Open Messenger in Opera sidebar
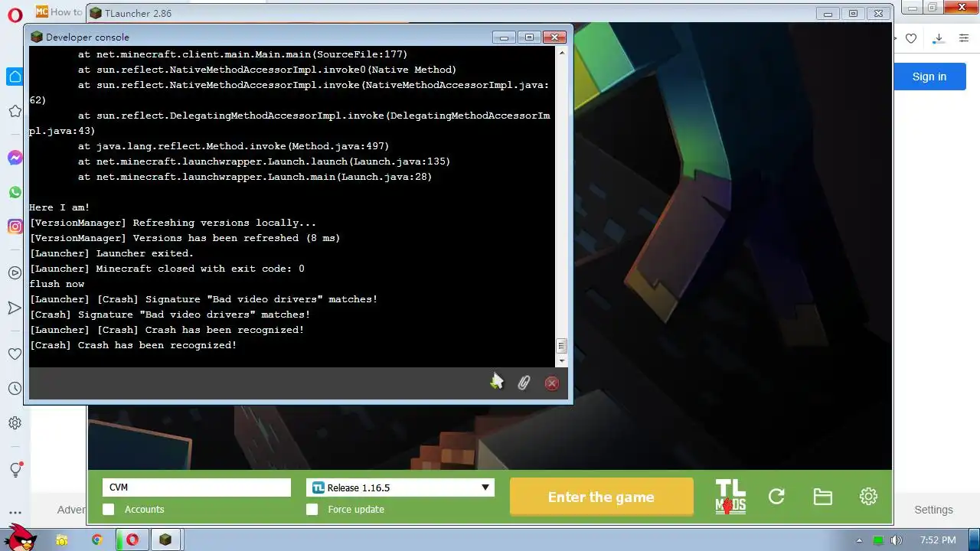Image resolution: width=980 pixels, height=551 pixels. (x=15, y=158)
